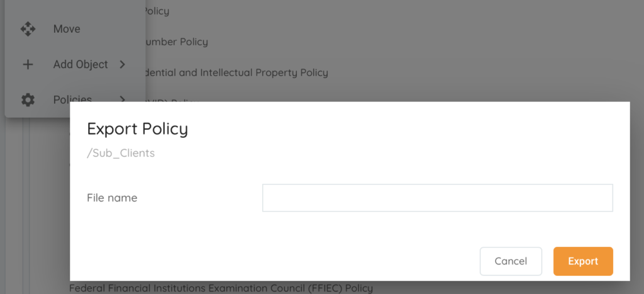The width and height of the screenshot is (644, 294).
Task: Expand the Add Object submenu chevron
Action: (x=122, y=65)
